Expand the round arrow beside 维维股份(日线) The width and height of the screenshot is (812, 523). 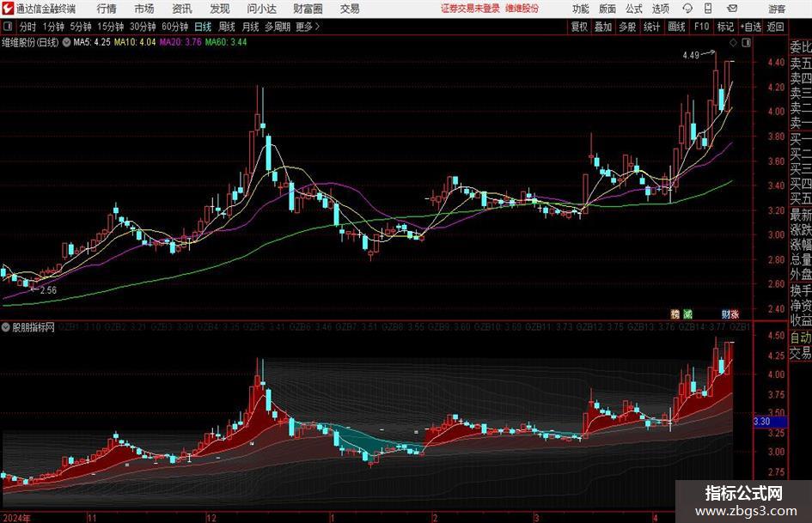pyautogui.click(x=66, y=42)
